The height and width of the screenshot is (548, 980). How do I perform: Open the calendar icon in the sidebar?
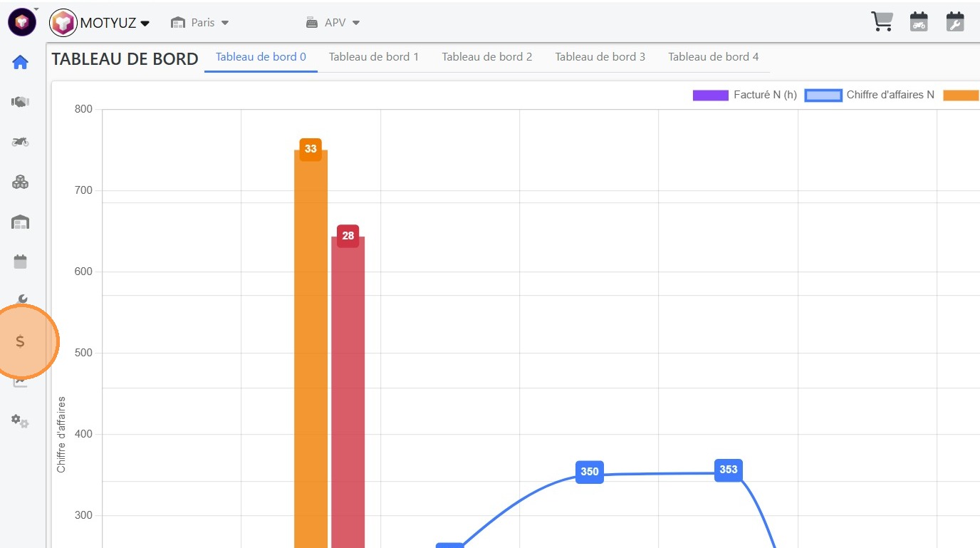point(20,262)
